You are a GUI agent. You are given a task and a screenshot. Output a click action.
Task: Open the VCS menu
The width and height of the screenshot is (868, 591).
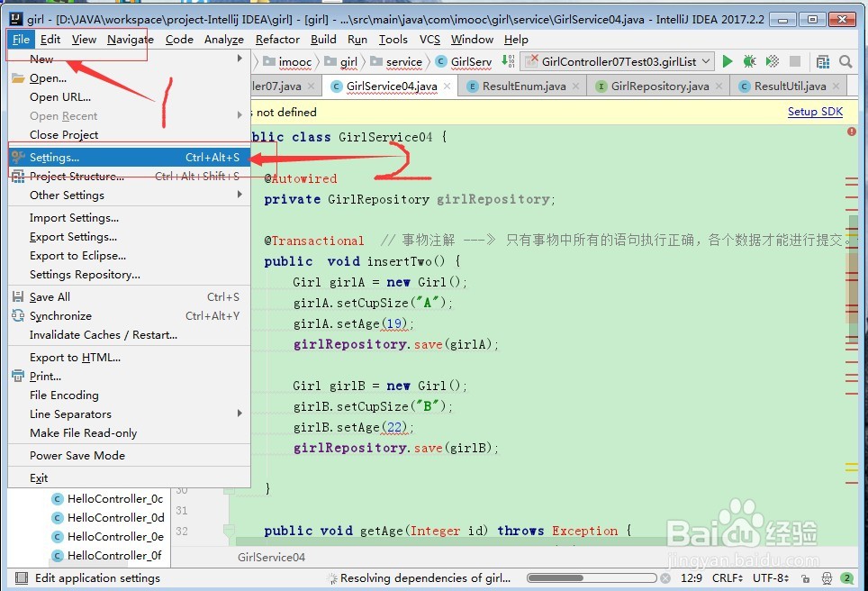[x=429, y=40]
